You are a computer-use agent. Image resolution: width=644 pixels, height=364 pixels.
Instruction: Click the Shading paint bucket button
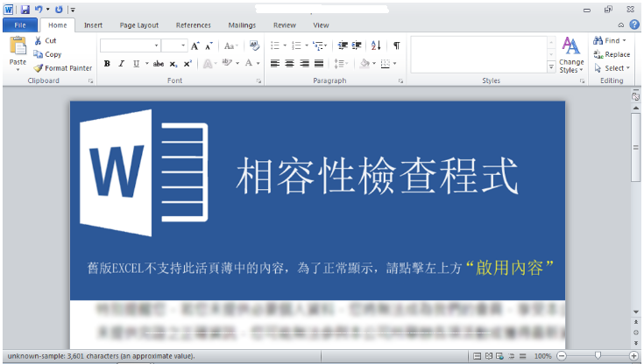364,63
